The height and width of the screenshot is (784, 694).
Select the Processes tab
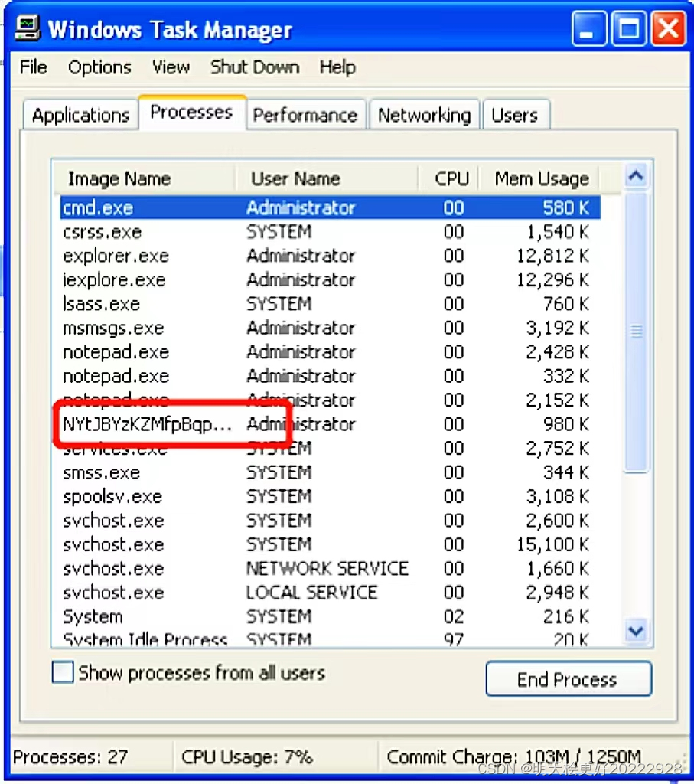click(x=192, y=113)
